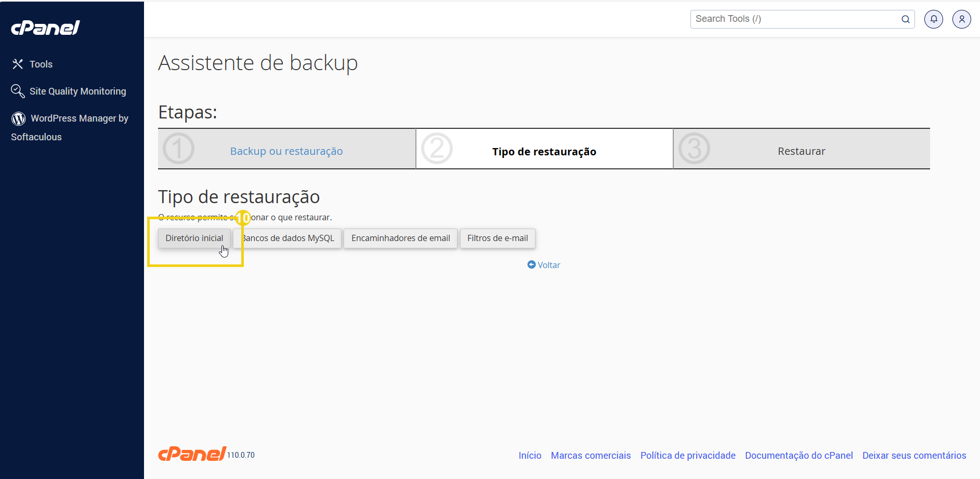Select the Restaurar step tab
The image size is (980, 479).
coord(802,149)
